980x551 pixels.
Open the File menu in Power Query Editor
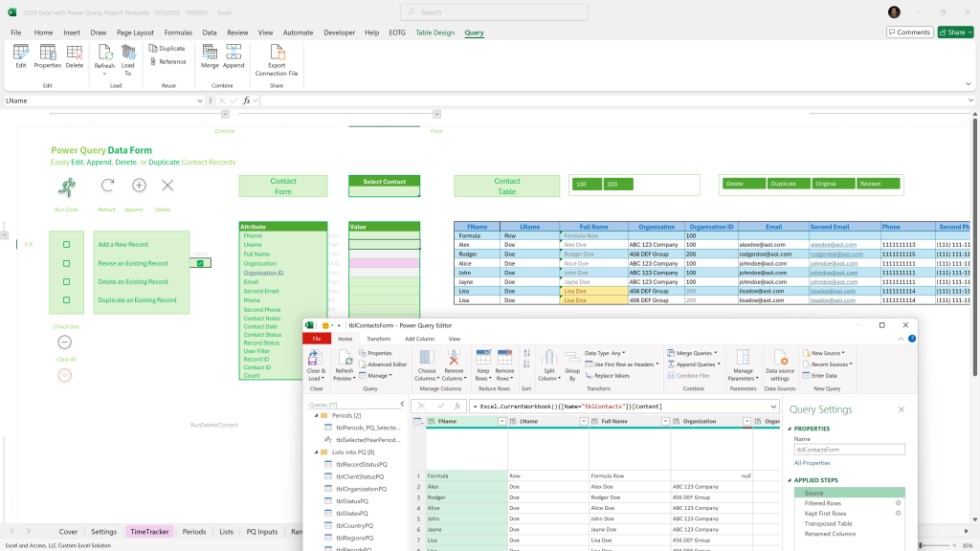point(317,339)
